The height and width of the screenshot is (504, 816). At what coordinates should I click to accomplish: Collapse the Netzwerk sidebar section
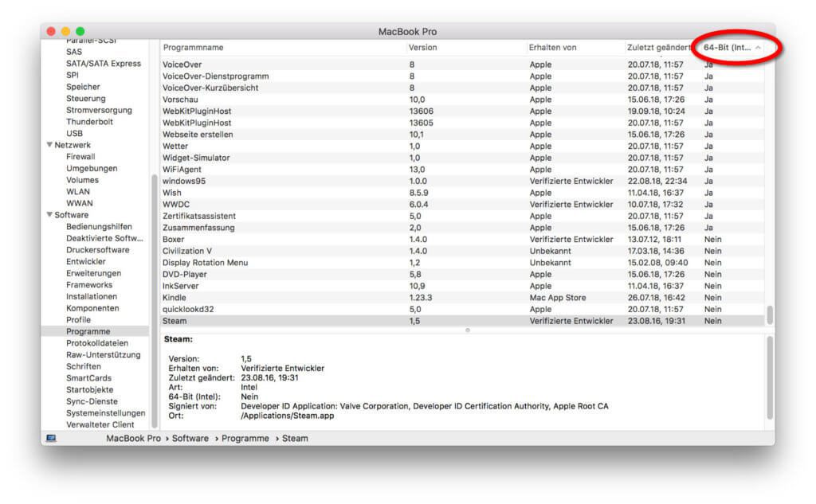(49, 145)
